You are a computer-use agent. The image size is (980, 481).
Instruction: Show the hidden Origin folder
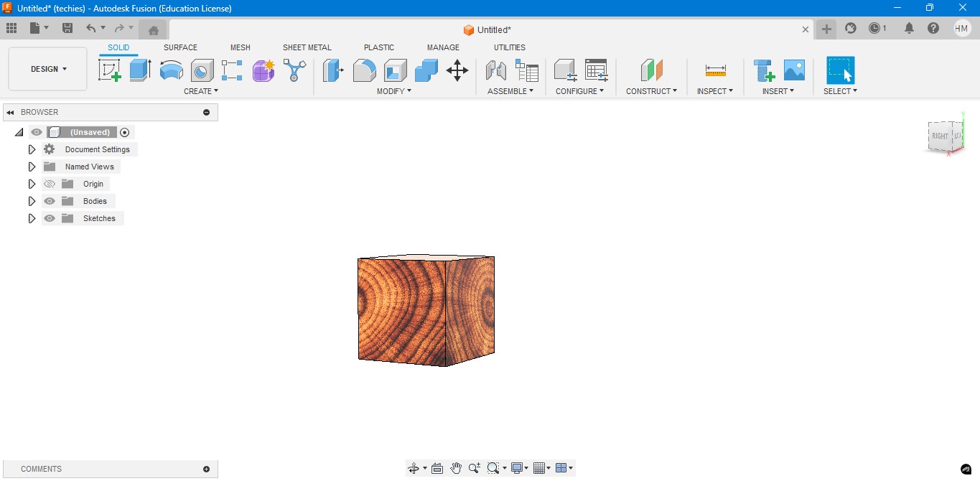50,184
